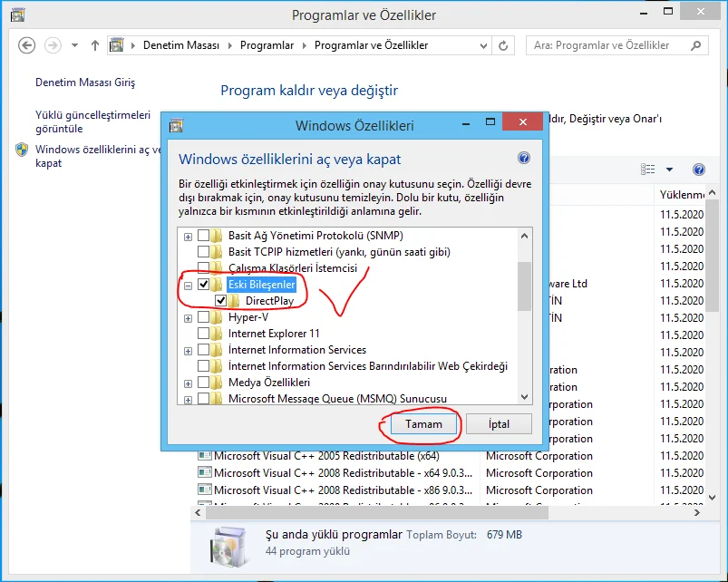
Task: Check the Microsoft Message Queue (MSMQ) checkbox
Action: tap(203, 398)
